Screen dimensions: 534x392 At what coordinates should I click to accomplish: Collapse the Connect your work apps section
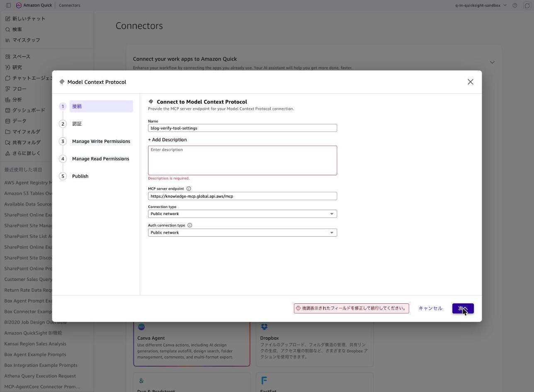[x=492, y=63]
